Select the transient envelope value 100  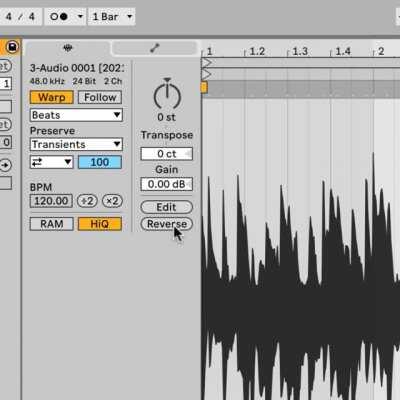[x=100, y=162]
